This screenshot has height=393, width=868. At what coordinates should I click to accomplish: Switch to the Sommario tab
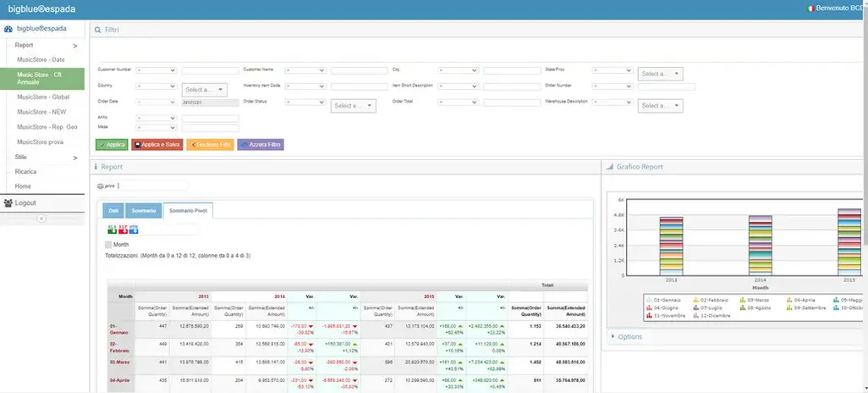coord(144,211)
